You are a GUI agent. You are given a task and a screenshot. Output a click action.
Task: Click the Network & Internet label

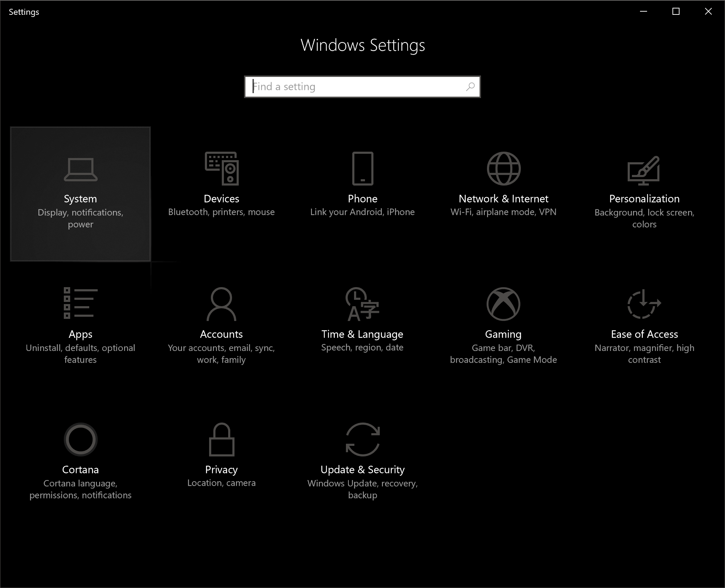(504, 199)
